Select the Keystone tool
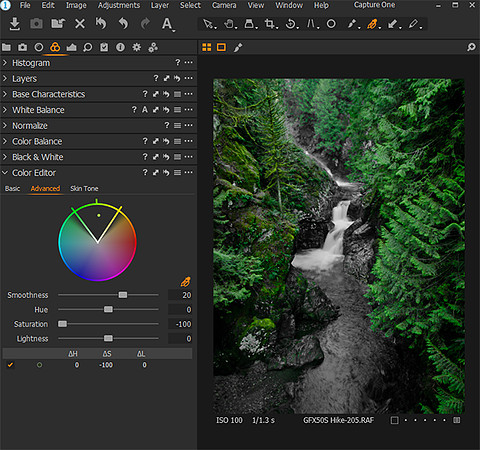This screenshot has height=450, width=480. coord(312,24)
